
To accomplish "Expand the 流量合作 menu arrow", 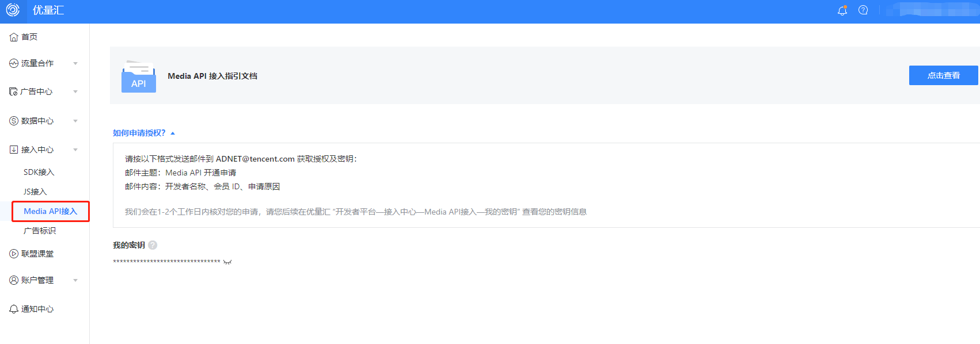I will (x=75, y=63).
